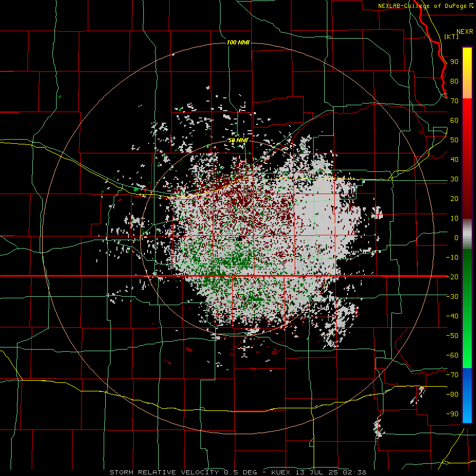Image resolution: width=476 pixels, height=476 pixels.
Task: Select the positive 60 knot scale label
Action: (x=454, y=121)
